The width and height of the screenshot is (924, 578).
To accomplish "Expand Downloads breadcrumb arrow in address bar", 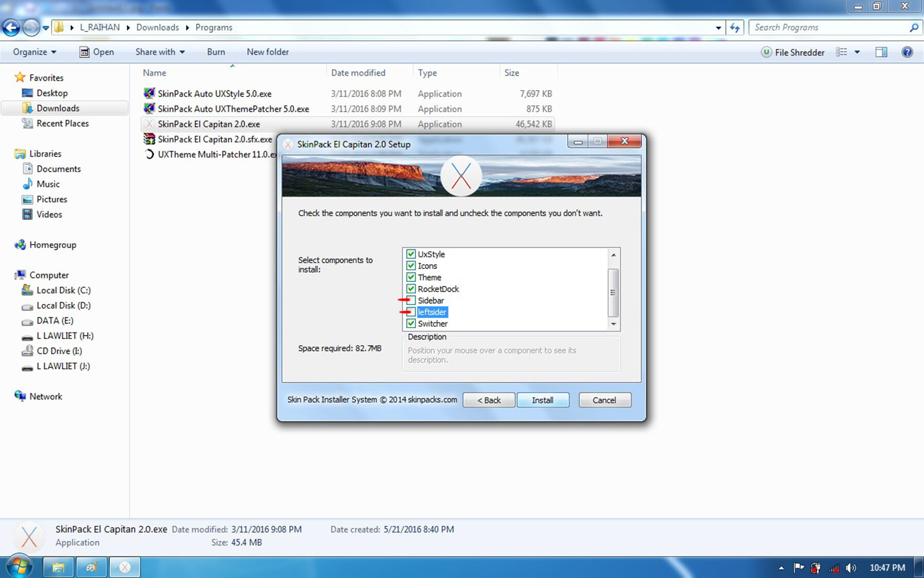I will pos(187,27).
